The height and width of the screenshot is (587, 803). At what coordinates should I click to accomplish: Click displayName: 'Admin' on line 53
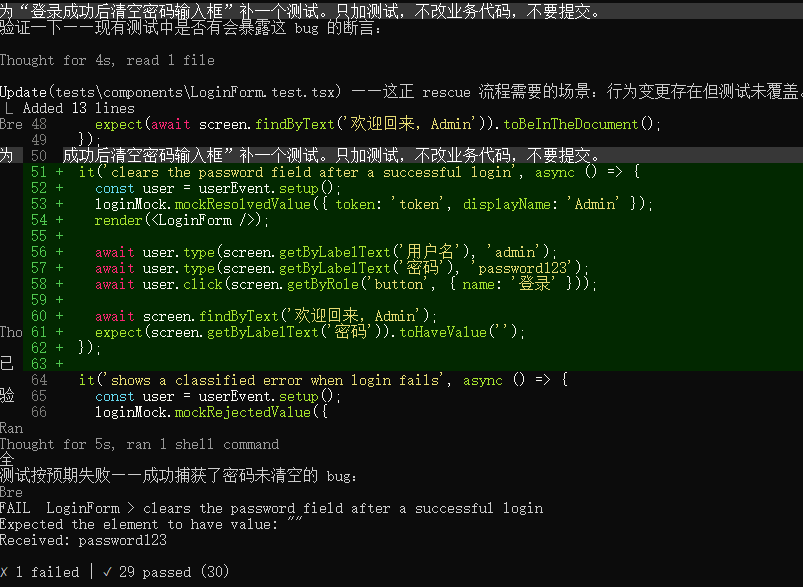pyautogui.click(x=541, y=204)
